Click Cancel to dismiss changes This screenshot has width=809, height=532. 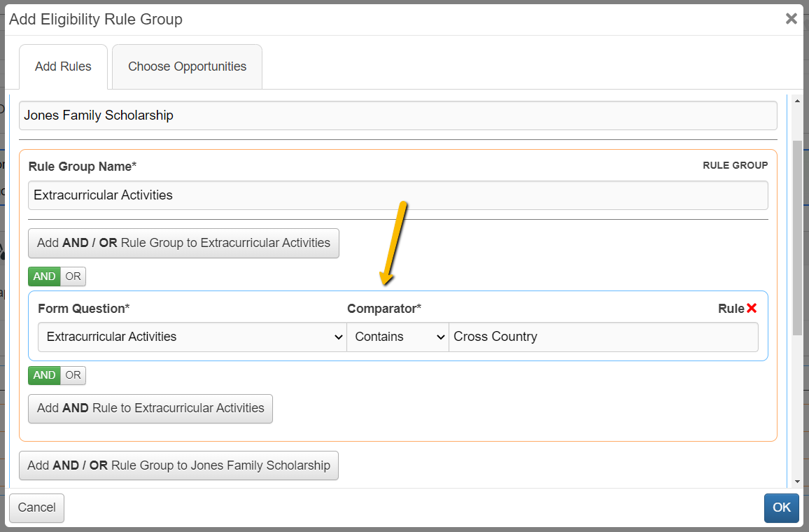tap(36, 507)
